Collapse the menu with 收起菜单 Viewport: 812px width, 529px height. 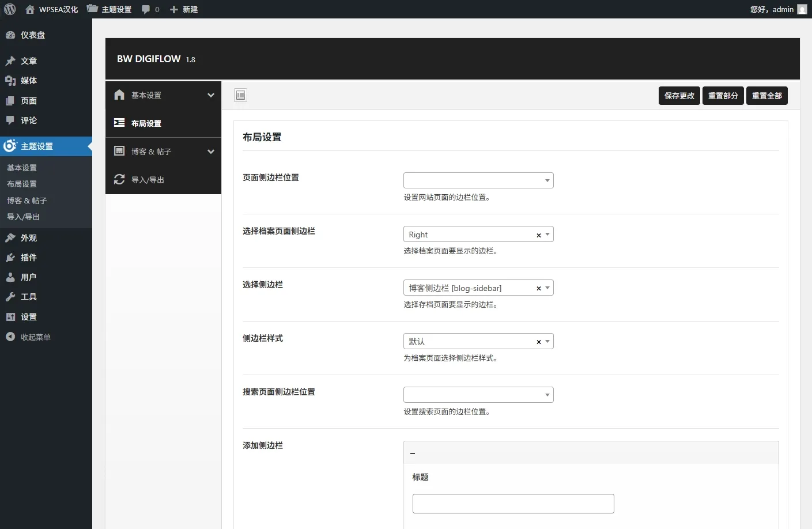click(x=35, y=337)
